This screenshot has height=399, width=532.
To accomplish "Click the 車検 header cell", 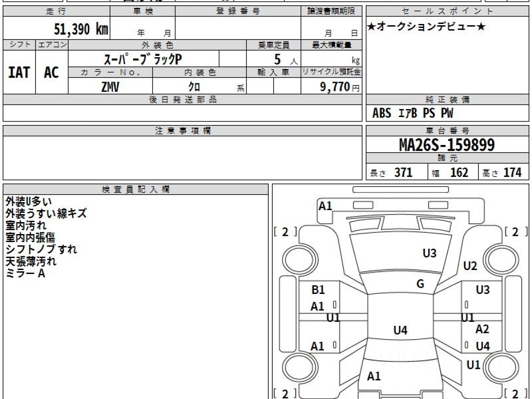I will pos(143,12).
